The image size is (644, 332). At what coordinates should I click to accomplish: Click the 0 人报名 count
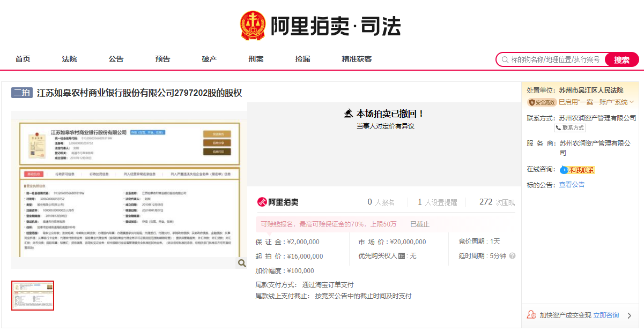click(x=381, y=202)
